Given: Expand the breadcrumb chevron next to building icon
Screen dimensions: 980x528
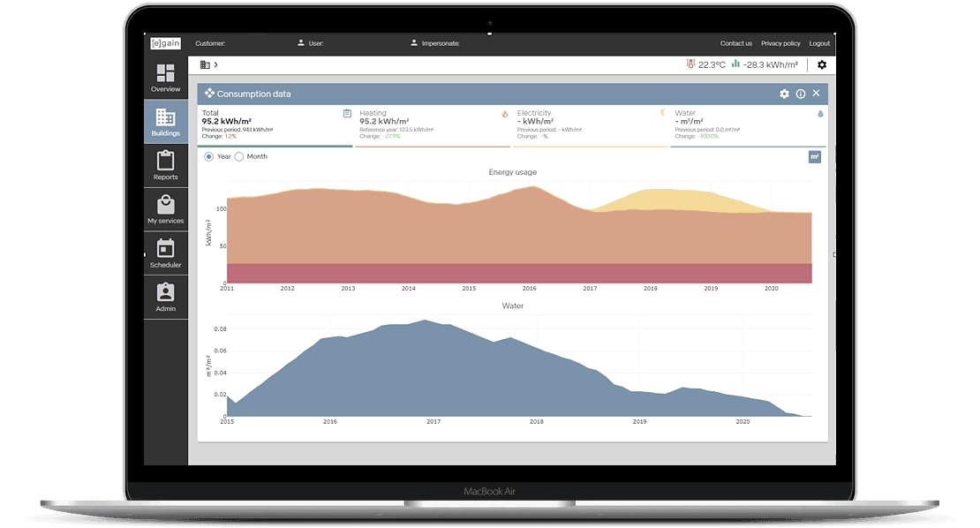Looking at the screenshot, I should click(215, 64).
